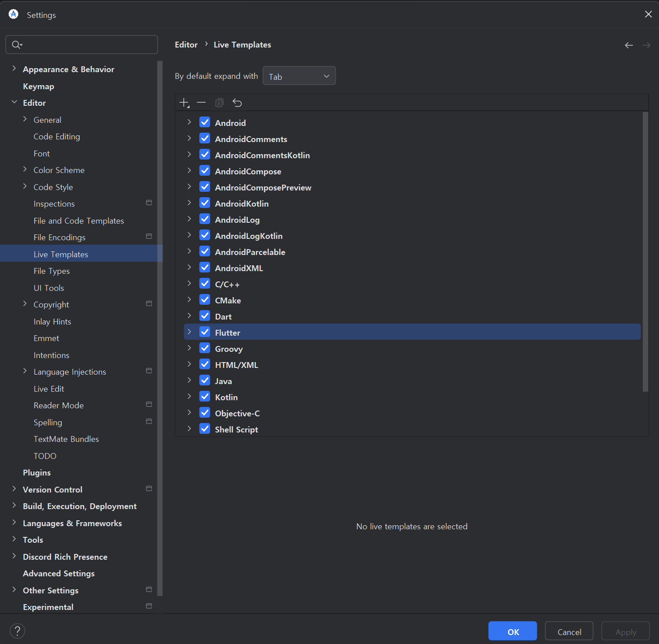This screenshot has height=644, width=659.
Task: Click project-level icon next to Spelling
Action: coord(149,422)
